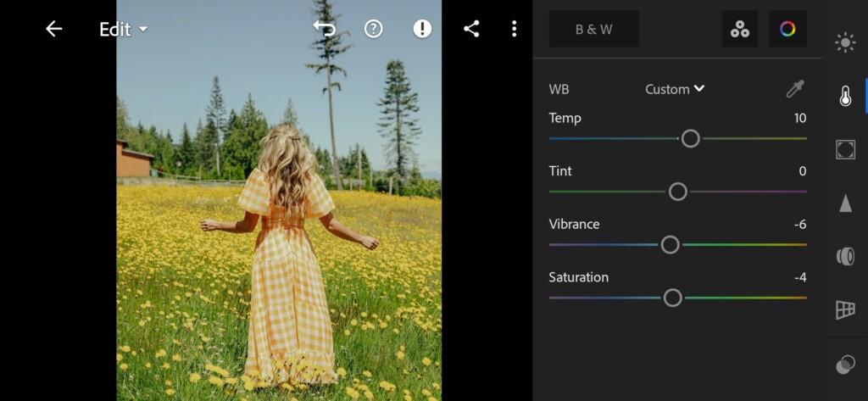Expand the WB Custom dropdown
Image resolution: width=868 pixels, height=401 pixels.
(x=675, y=89)
